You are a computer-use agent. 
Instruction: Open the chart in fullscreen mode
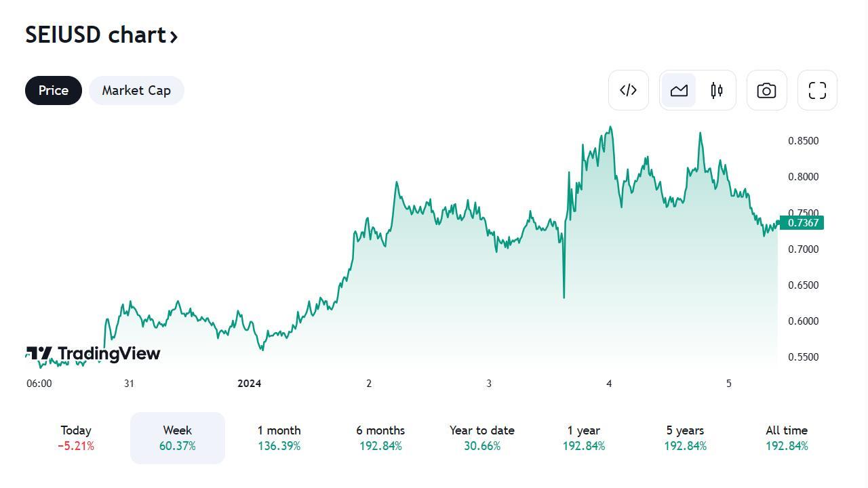pos(817,90)
